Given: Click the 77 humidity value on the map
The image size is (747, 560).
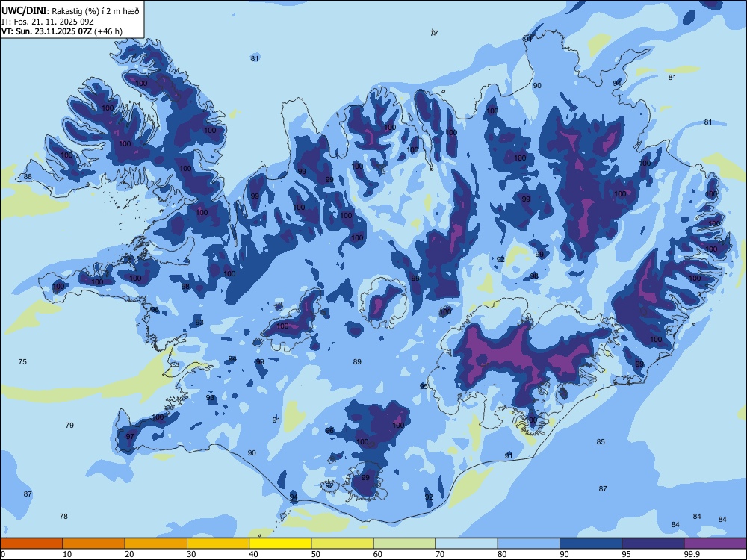Looking at the screenshot, I should coord(434,33).
